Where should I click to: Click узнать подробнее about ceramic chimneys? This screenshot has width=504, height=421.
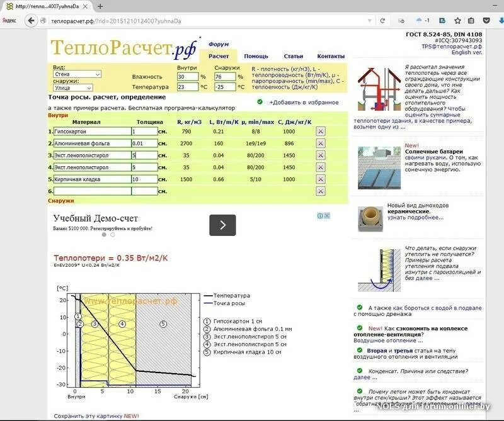click(x=415, y=217)
